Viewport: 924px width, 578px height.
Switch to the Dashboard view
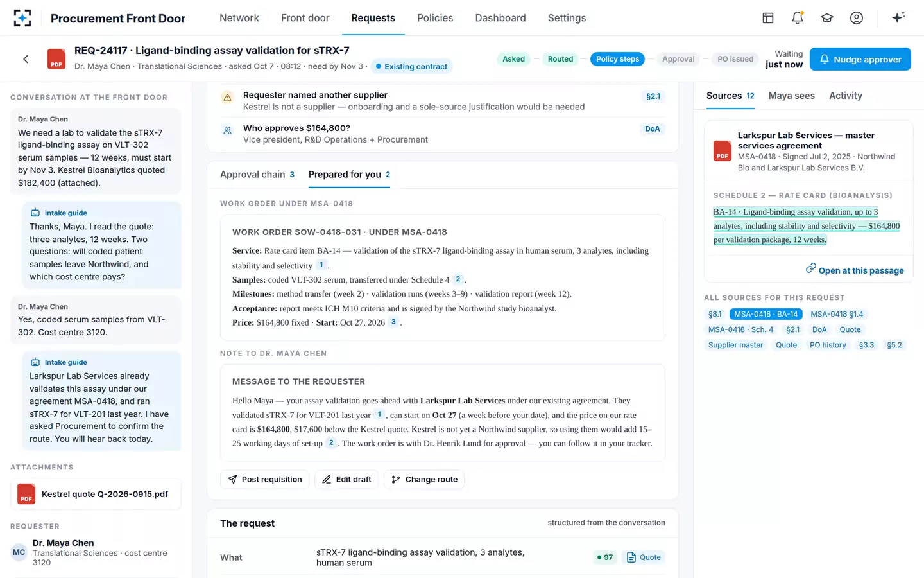pos(501,18)
